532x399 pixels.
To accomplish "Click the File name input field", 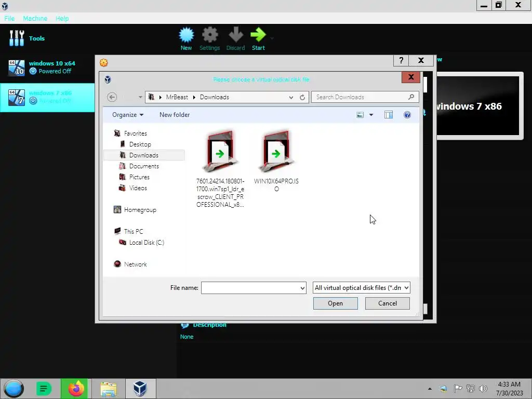I will [x=250, y=288].
